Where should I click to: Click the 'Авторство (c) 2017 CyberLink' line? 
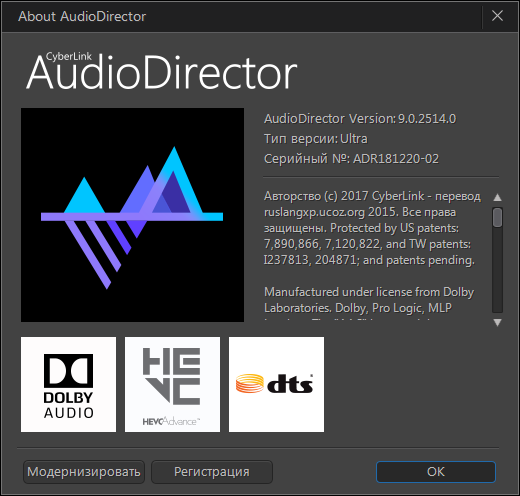click(344, 196)
